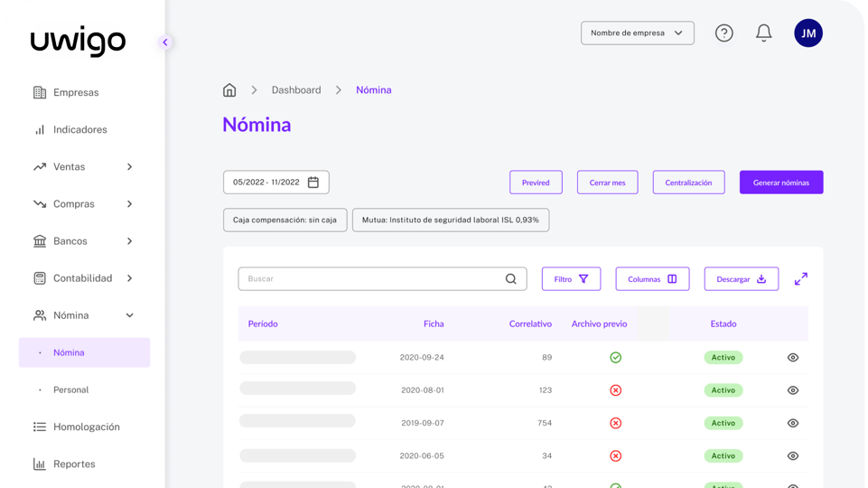Viewport: 868px width, 488px height.
Task: Click the home icon in breadcrumb
Action: pyautogui.click(x=229, y=90)
